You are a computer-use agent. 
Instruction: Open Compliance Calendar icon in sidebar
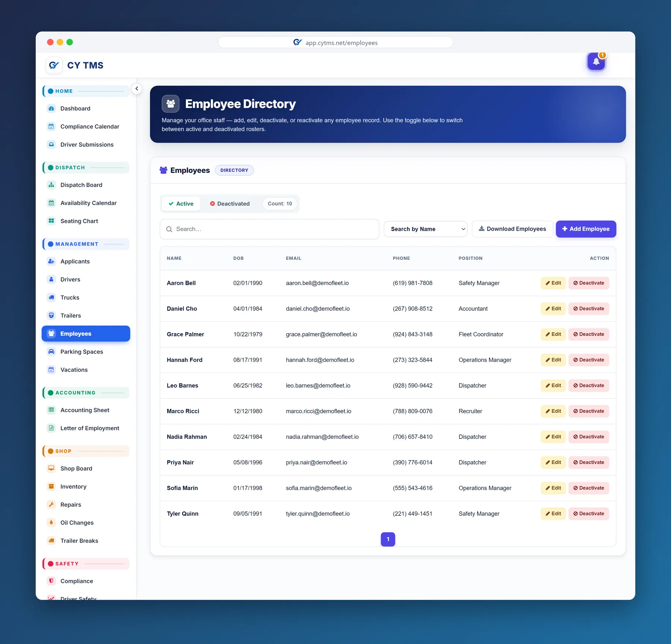(x=51, y=126)
